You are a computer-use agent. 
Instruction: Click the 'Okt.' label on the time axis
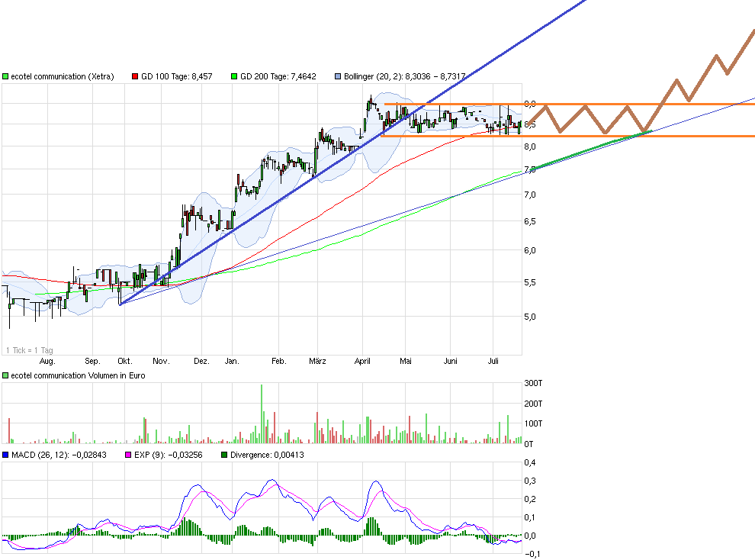pos(125,361)
